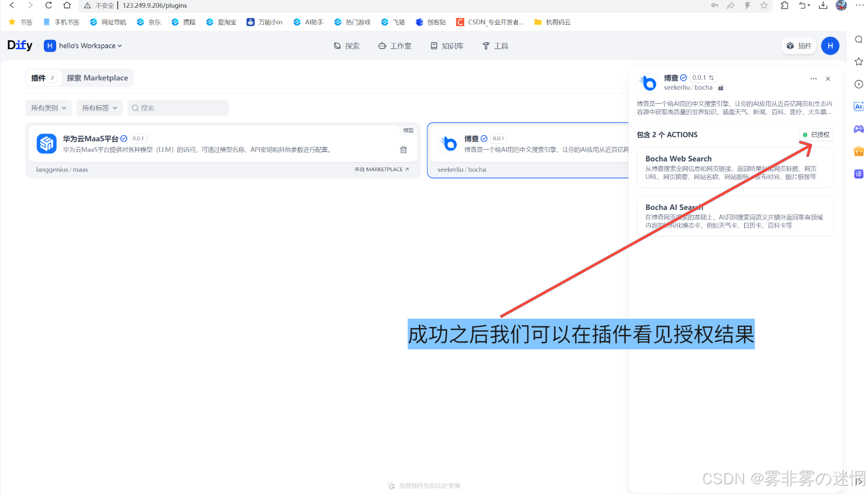Click the lightning speed-mode icon
This screenshot has height=494, width=868.
pos(747,5)
